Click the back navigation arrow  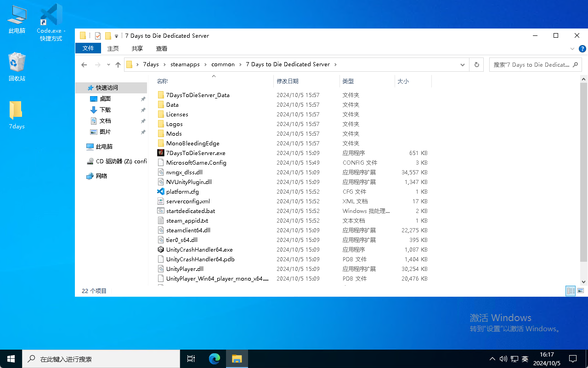pos(84,64)
